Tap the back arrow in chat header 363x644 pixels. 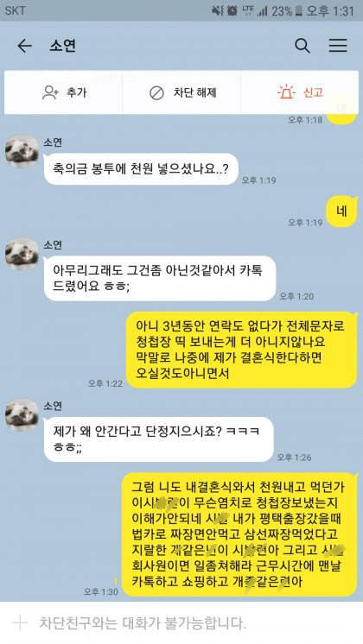click(25, 46)
